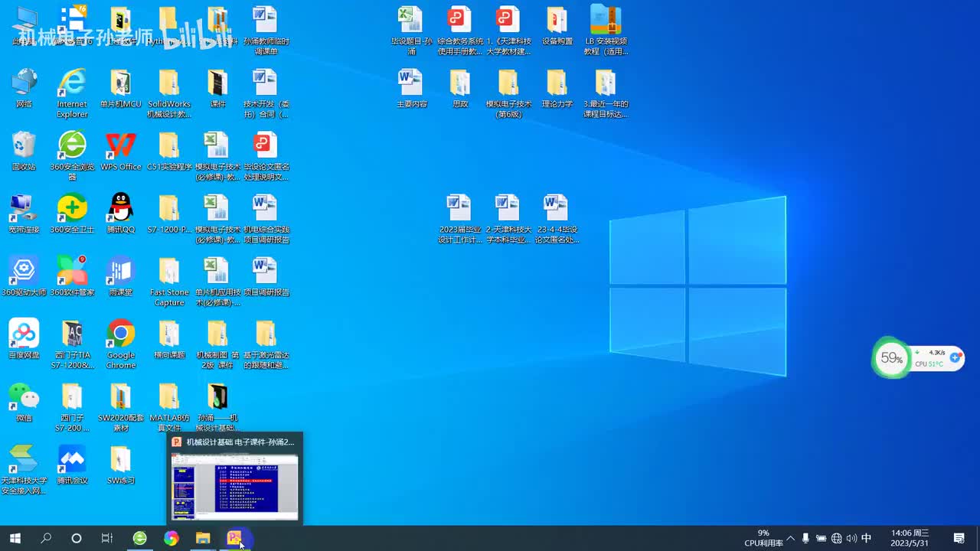
Task: Select the 宽带连接 desktop icon
Action: (24, 214)
